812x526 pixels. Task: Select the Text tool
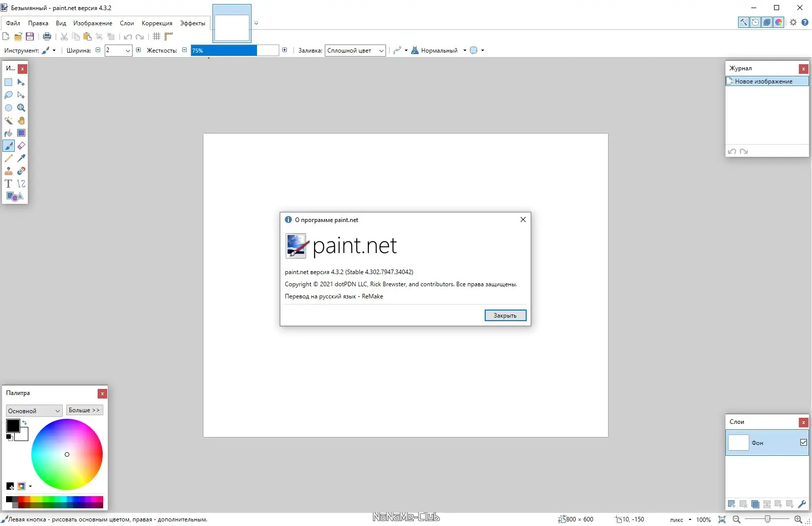point(9,184)
